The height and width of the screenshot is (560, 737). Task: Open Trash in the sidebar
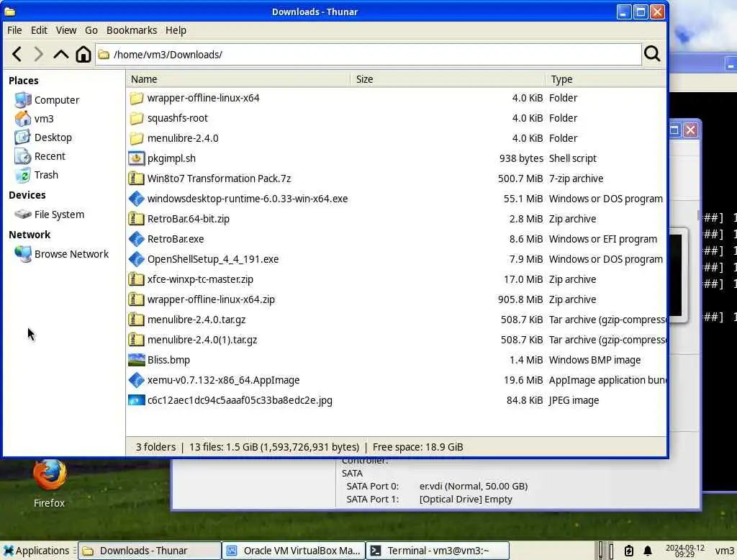pos(37,175)
